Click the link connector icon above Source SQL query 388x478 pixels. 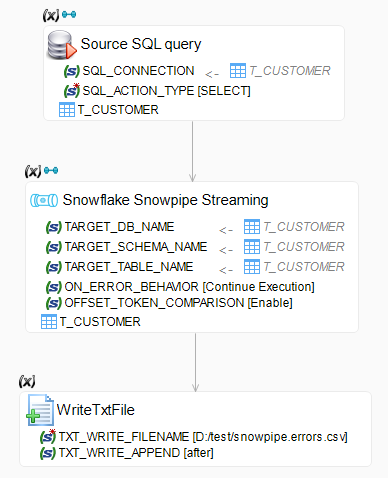[69, 15]
